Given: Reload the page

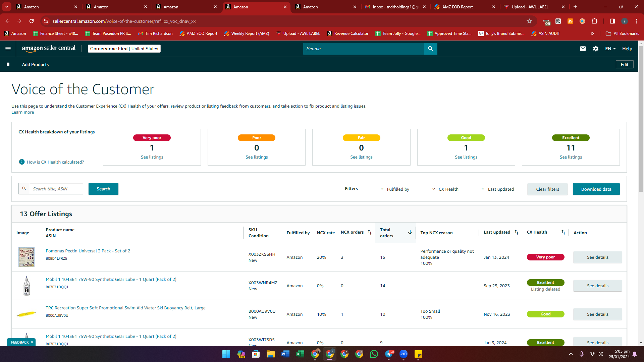Looking at the screenshot, I should [x=32, y=21].
